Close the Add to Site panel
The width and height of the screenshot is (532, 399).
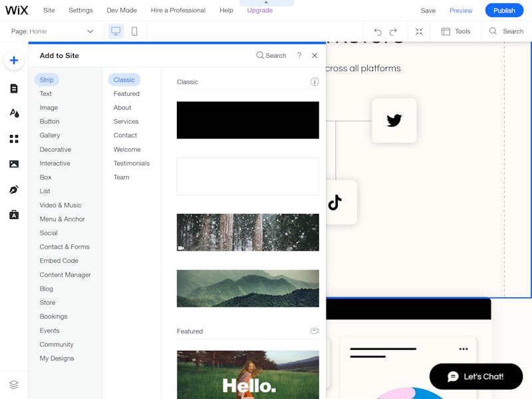(x=315, y=56)
